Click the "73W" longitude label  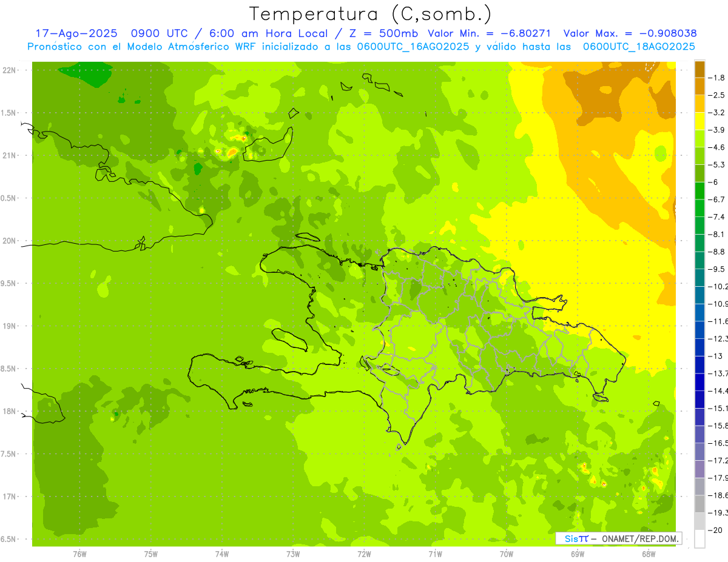tap(293, 554)
